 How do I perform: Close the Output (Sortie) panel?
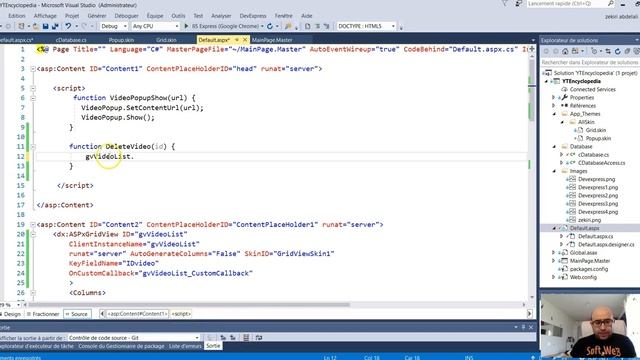[x=531, y=327]
